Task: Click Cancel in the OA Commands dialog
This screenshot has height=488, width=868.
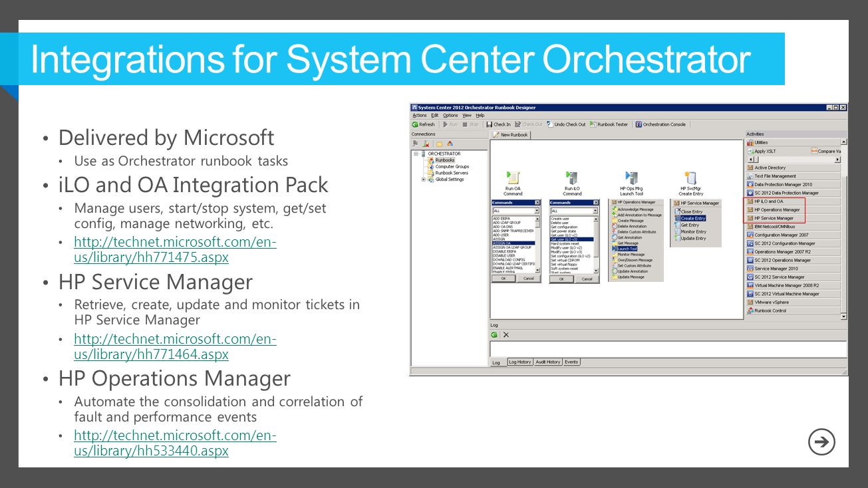Action: click(x=528, y=279)
